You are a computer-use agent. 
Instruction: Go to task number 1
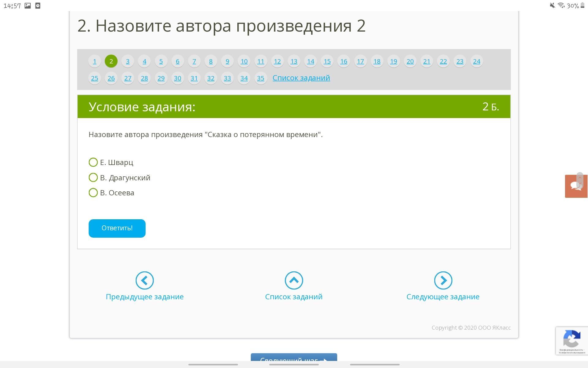point(95,61)
